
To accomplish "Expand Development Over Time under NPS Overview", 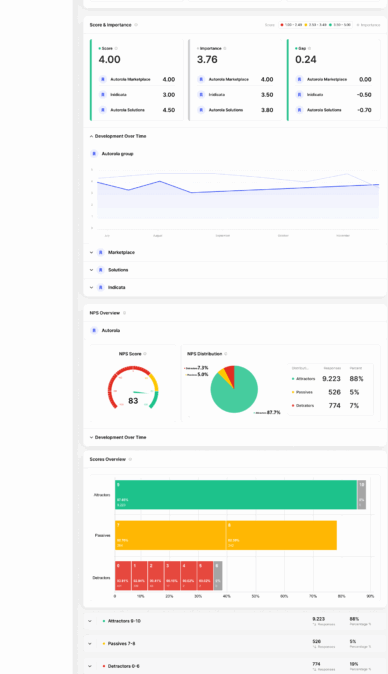I will 91,438.
